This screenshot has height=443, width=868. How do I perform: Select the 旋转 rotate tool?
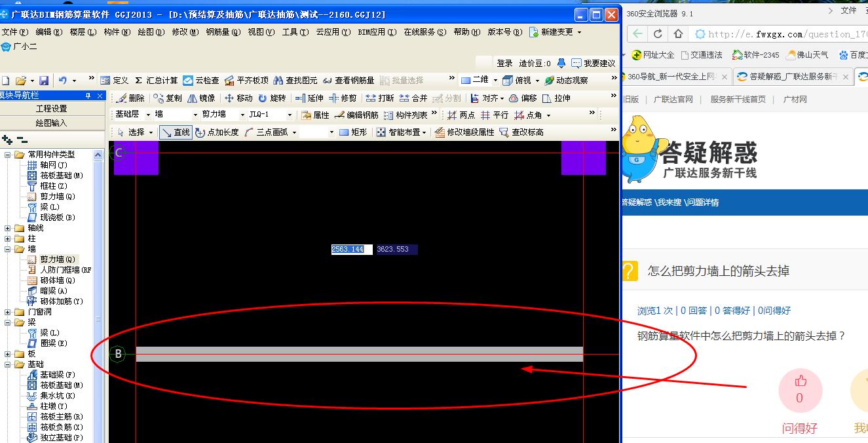(x=272, y=98)
